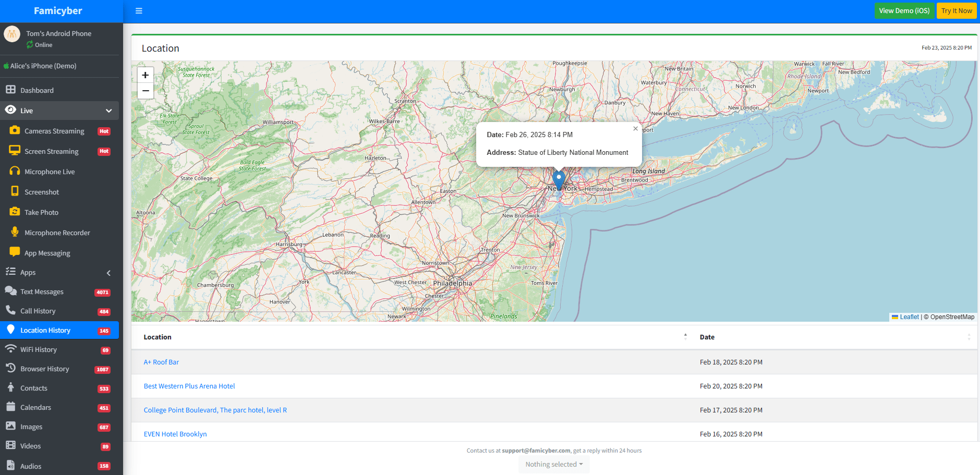Click the Hot badge on Cameras Streaming

tap(104, 131)
